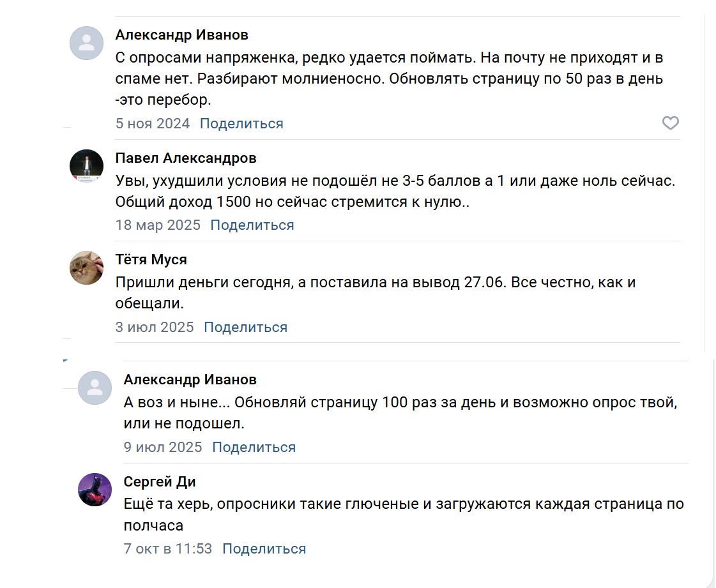The height and width of the screenshot is (588, 716).
Task: Open Александр Иванов's profile avatar
Action: tap(86, 43)
